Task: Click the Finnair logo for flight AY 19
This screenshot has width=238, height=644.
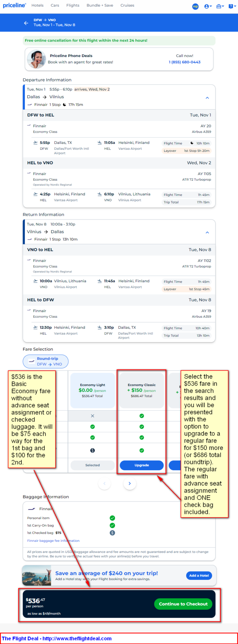Action: 29,310
